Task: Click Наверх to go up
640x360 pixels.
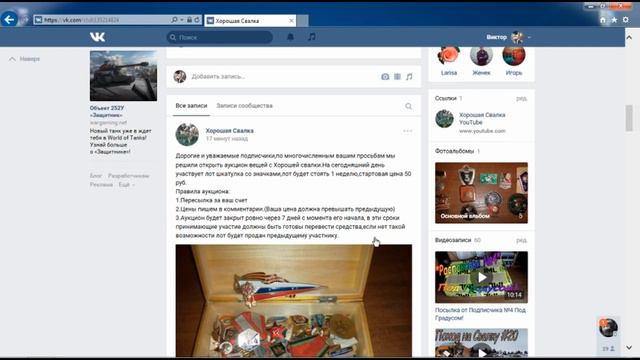Action: click(x=25, y=59)
